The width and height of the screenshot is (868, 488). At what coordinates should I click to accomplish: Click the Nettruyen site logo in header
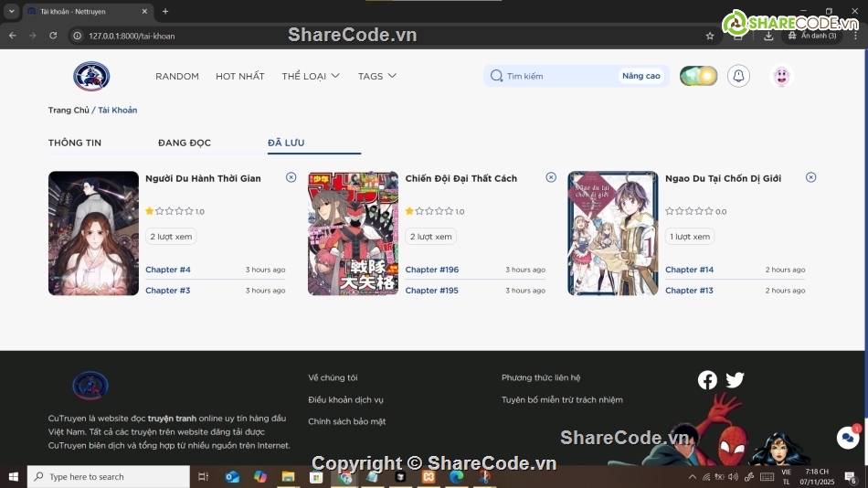point(91,76)
